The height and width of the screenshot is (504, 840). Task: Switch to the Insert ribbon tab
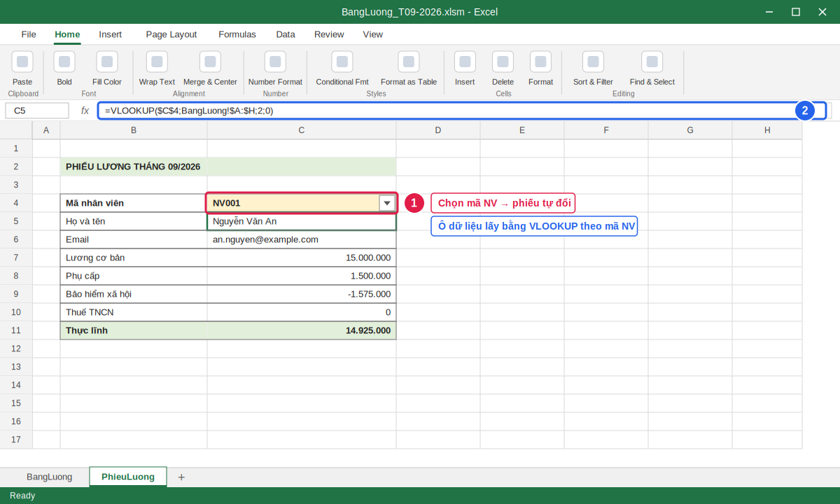110,34
